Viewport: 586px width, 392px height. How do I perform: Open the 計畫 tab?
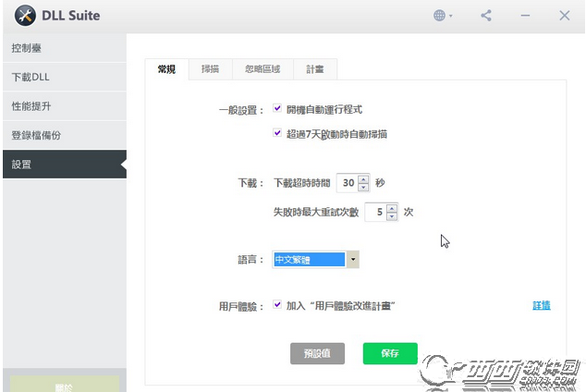pyautogui.click(x=315, y=69)
